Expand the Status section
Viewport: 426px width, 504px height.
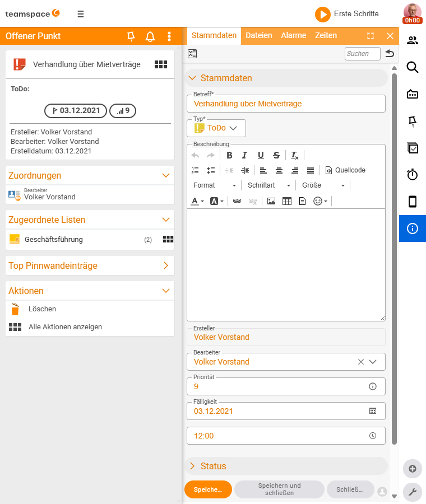point(286,466)
